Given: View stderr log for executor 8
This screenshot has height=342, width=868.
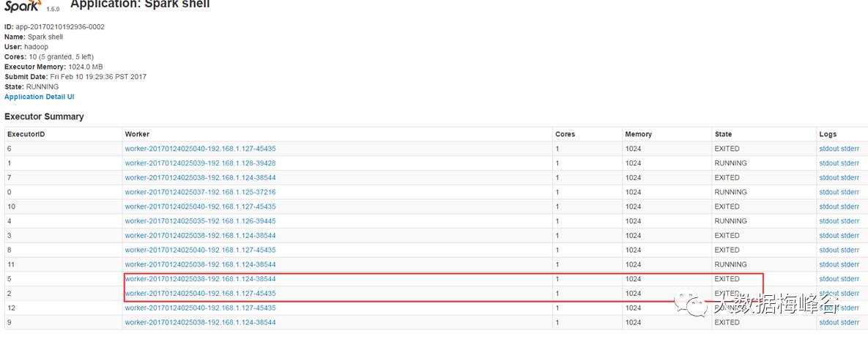Looking at the screenshot, I should tap(850, 250).
